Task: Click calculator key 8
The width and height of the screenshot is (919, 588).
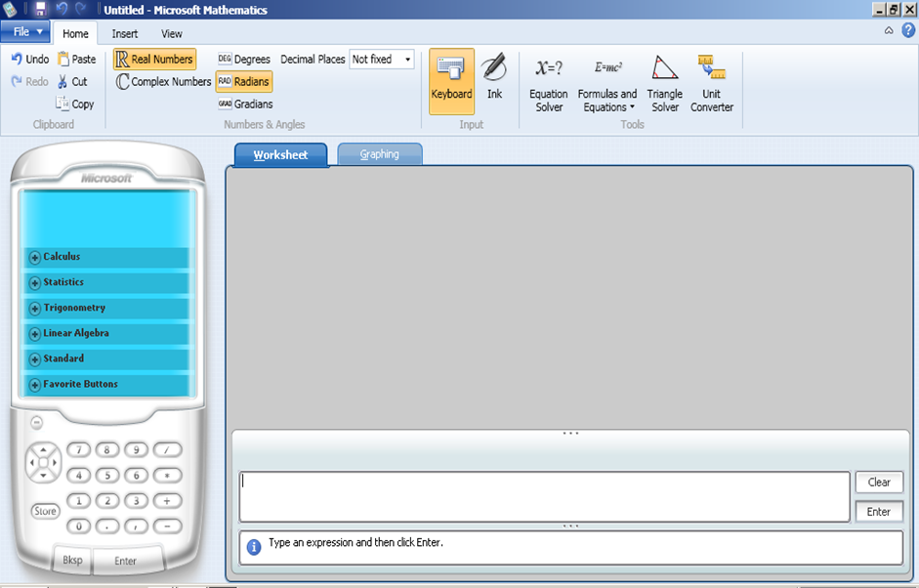Action: coord(107,449)
